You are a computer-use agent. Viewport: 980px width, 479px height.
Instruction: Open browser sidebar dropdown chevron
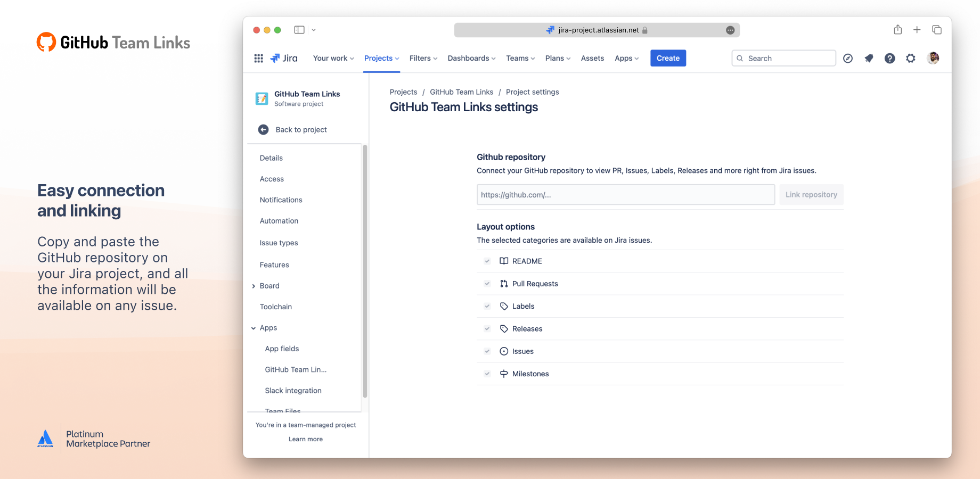click(x=314, y=30)
